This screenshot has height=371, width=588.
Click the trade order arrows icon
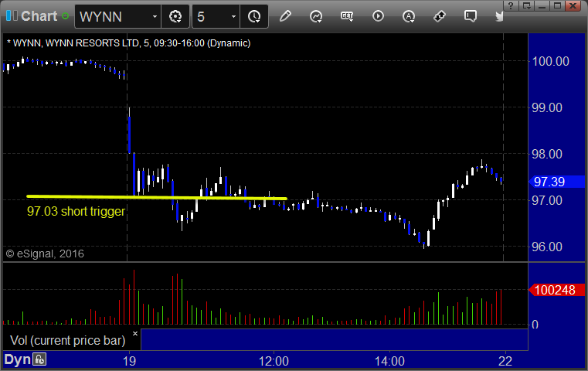point(440,16)
